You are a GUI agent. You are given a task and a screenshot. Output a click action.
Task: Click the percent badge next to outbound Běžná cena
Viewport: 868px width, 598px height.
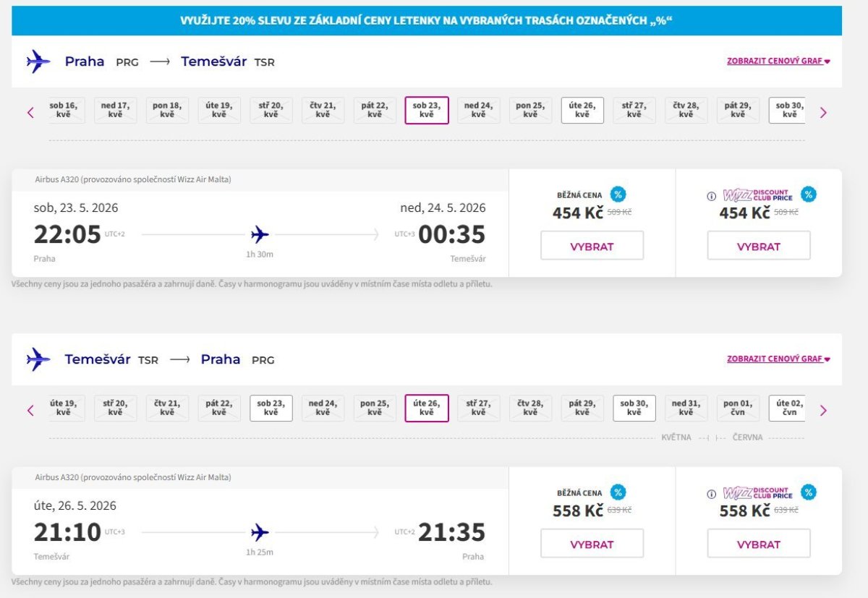pyautogui.click(x=618, y=195)
